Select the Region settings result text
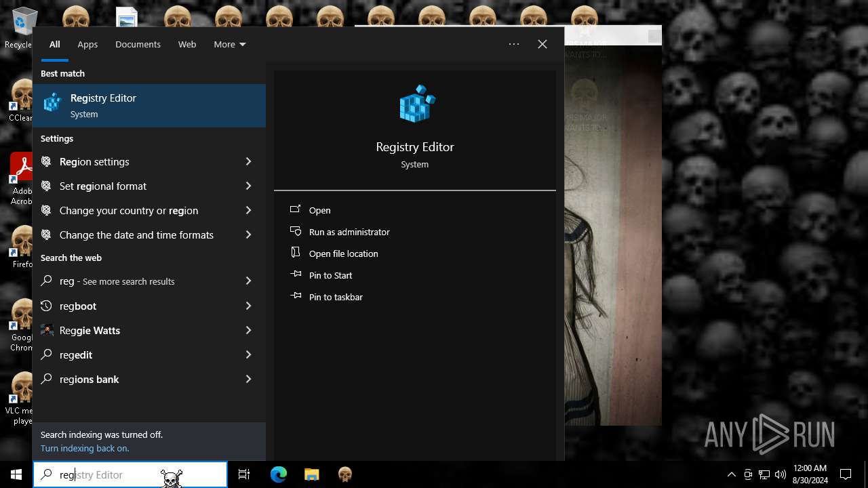 (x=94, y=161)
